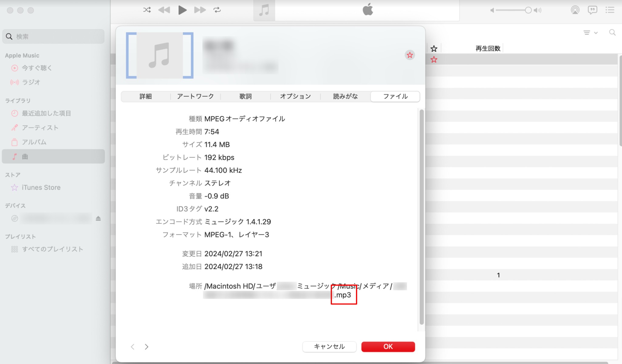Click the play count value 1
Viewport: 622px width, 364px height.
coord(498,275)
